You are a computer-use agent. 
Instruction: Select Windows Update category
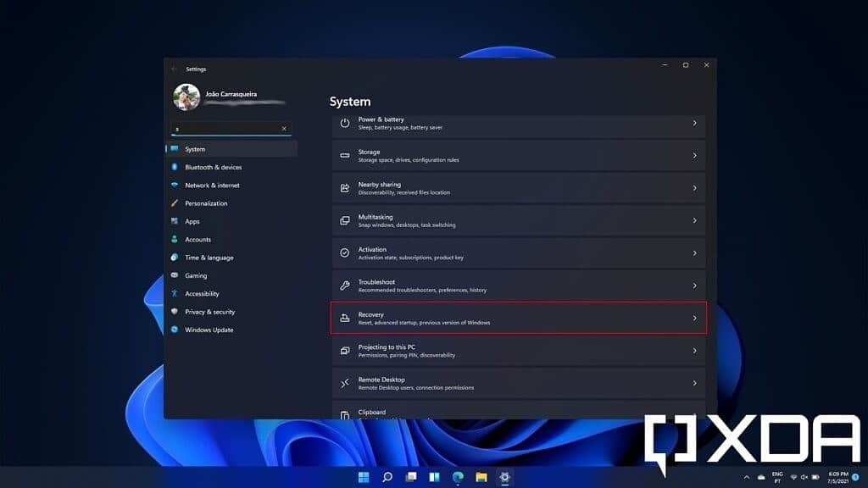tap(231, 330)
